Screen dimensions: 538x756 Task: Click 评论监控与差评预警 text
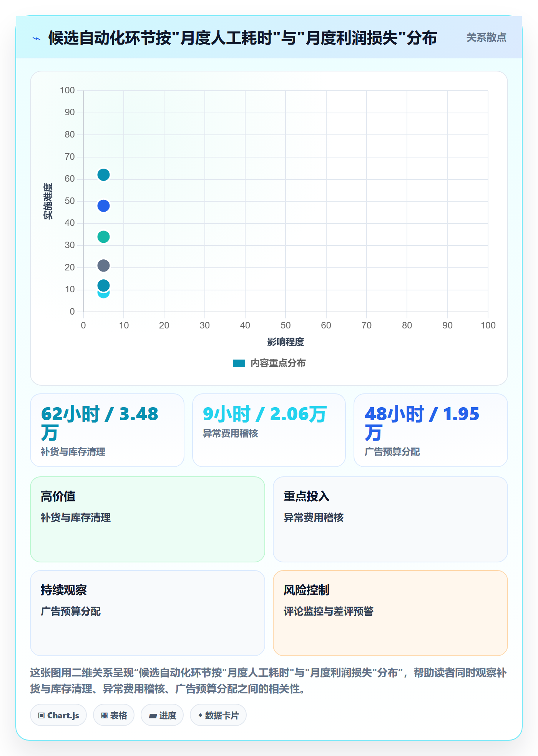pyautogui.click(x=329, y=611)
